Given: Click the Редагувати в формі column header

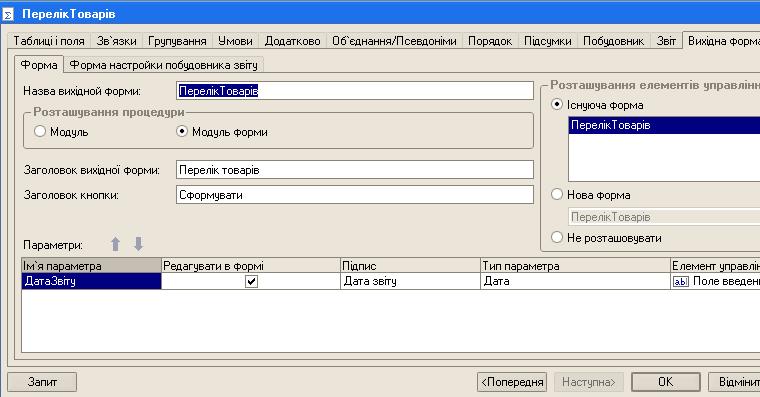Looking at the screenshot, I should pyautogui.click(x=251, y=266).
